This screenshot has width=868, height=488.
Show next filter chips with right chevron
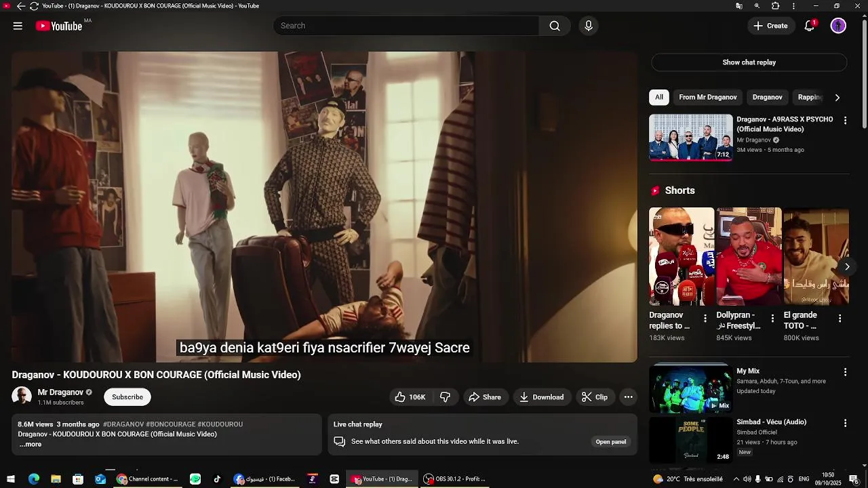[x=837, y=98]
